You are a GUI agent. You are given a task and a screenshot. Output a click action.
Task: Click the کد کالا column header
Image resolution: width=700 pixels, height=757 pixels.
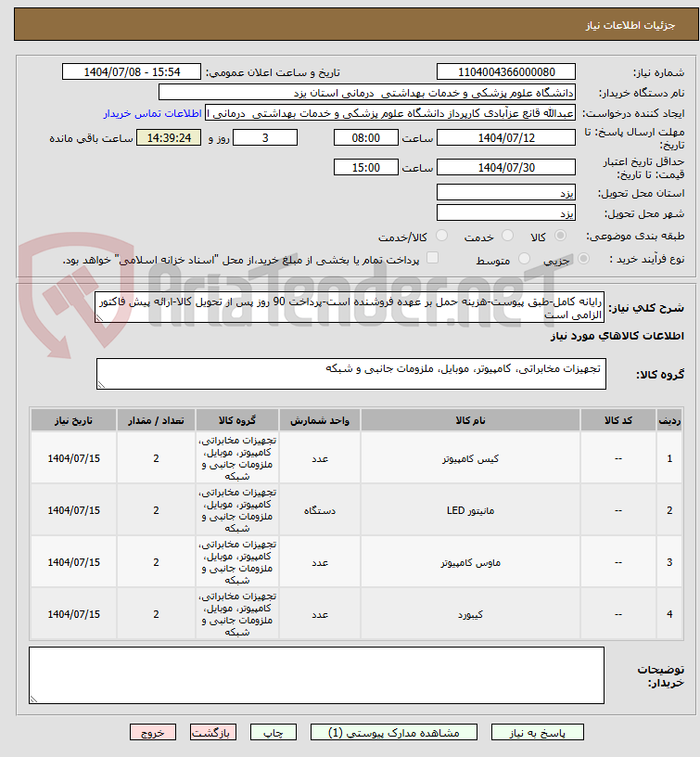click(618, 420)
